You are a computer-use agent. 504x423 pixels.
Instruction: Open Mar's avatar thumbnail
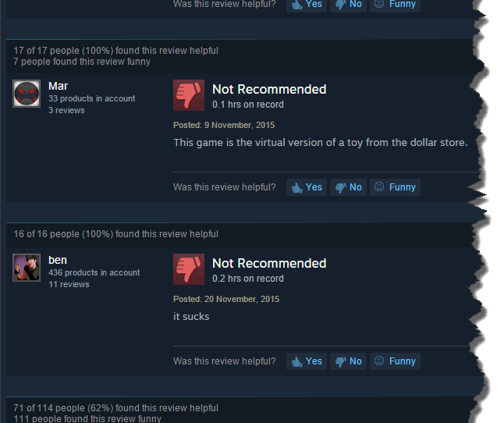[27, 94]
